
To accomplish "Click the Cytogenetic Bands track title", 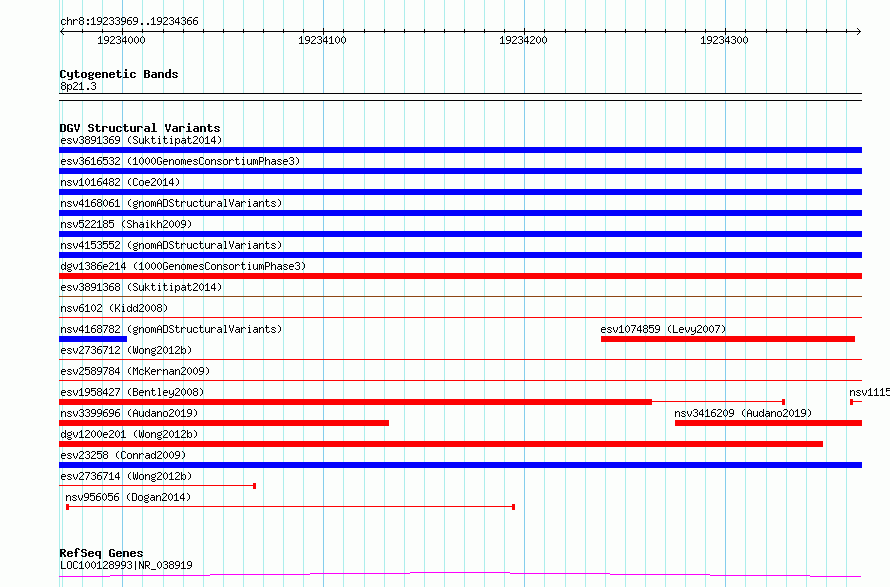I will pos(119,74).
